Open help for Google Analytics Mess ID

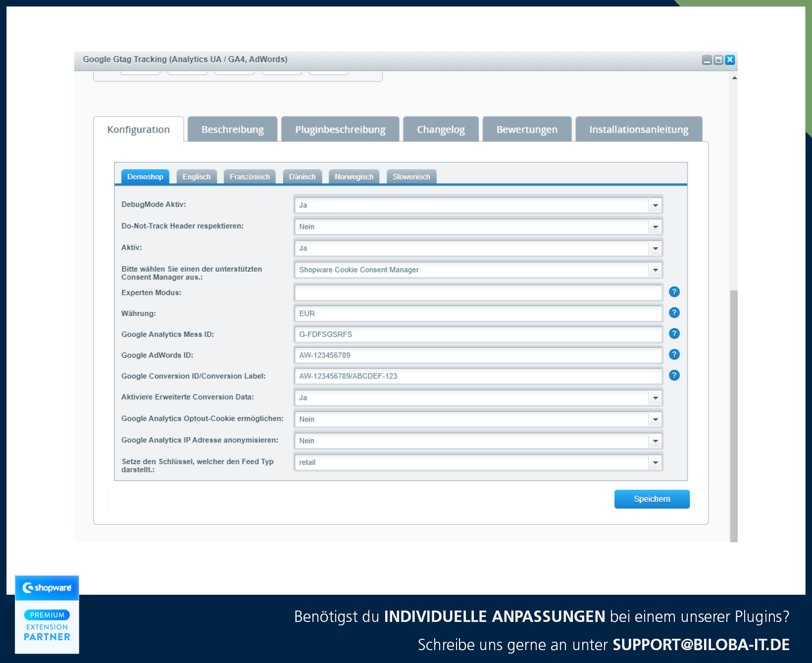point(674,333)
